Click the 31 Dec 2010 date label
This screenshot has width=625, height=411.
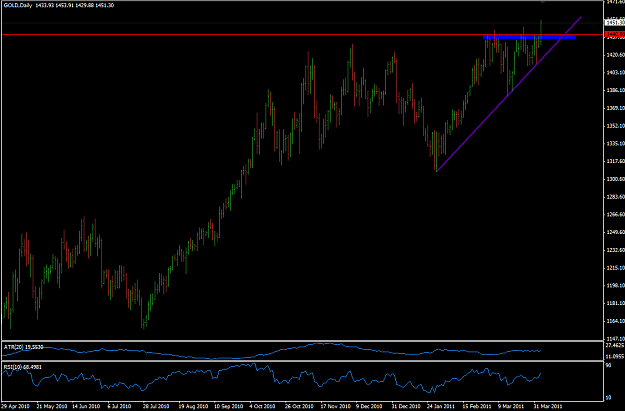[406, 407]
